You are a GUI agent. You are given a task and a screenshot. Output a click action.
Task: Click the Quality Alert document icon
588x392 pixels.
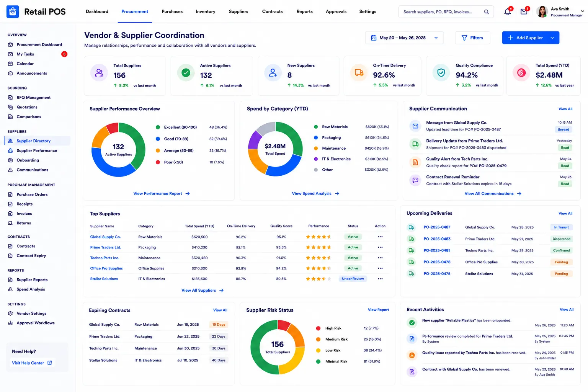point(415,162)
